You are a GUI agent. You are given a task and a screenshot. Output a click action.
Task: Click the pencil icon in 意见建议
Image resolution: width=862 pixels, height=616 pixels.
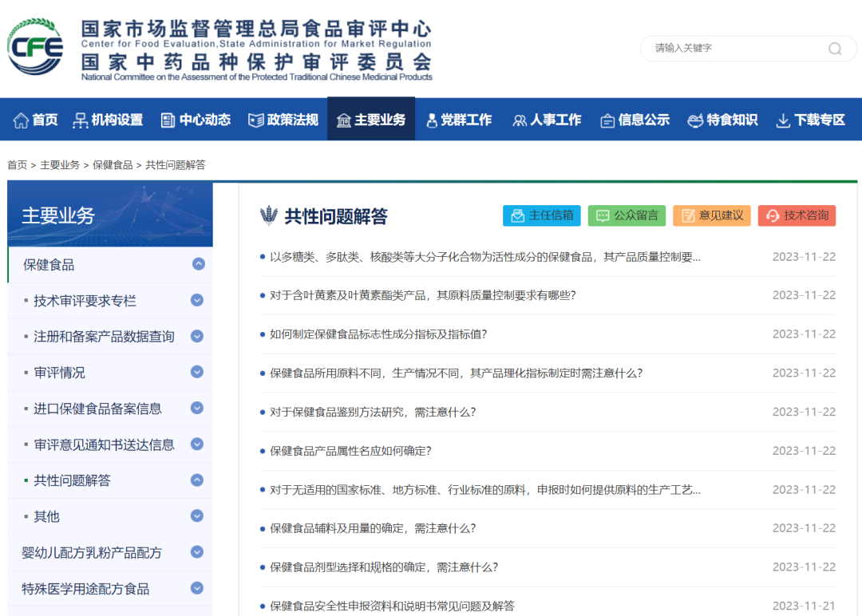click(x=688, y=216)
